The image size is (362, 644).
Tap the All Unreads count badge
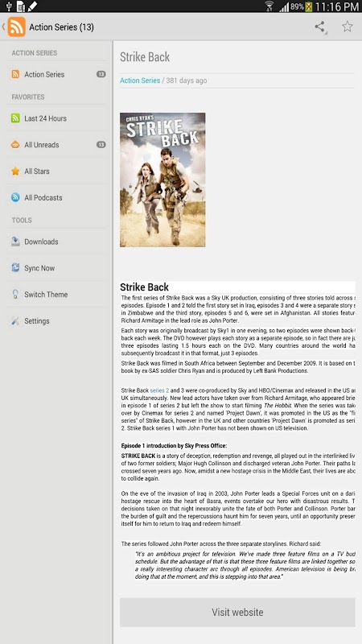(x=101, y=145)
